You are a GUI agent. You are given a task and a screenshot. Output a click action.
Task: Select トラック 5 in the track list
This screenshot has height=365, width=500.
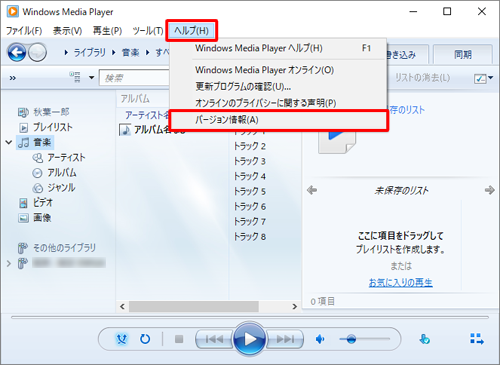point(250,191)
